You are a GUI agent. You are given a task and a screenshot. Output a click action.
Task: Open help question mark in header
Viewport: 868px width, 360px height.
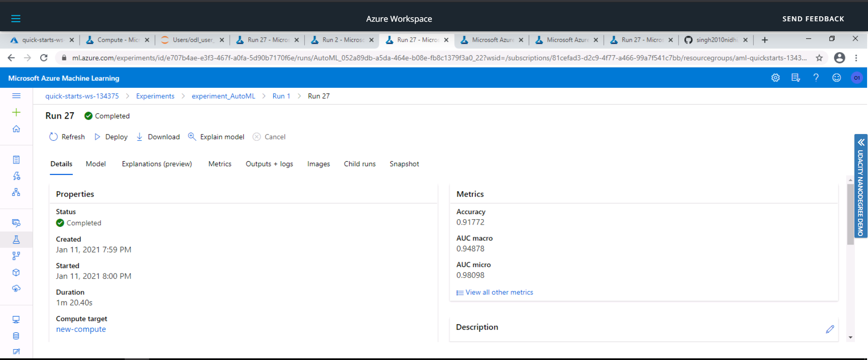pyautogui.click(x=816, y=78)
